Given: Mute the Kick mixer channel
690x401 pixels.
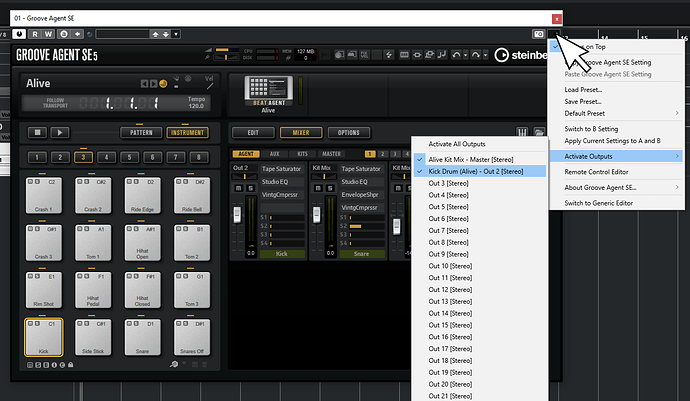Looking at the screenshot, I should pos(239,188).
